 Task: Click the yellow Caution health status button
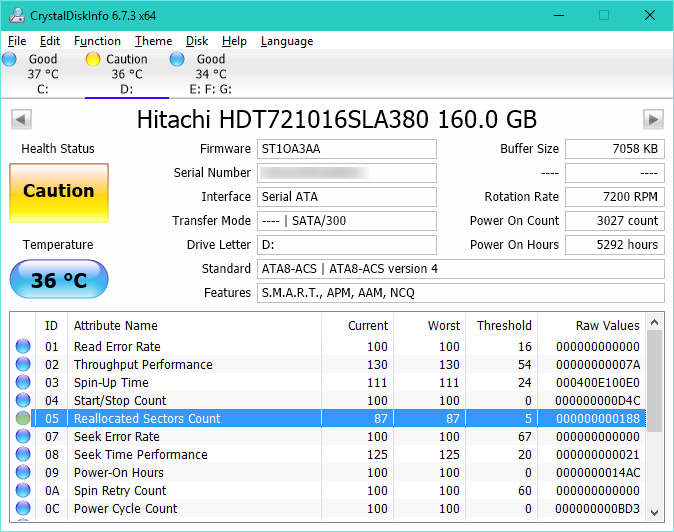click(x=59, y=193)
